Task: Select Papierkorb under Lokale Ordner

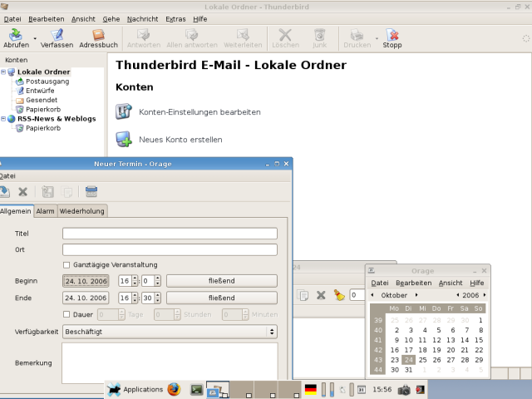Action: click(x=43, y=109)
